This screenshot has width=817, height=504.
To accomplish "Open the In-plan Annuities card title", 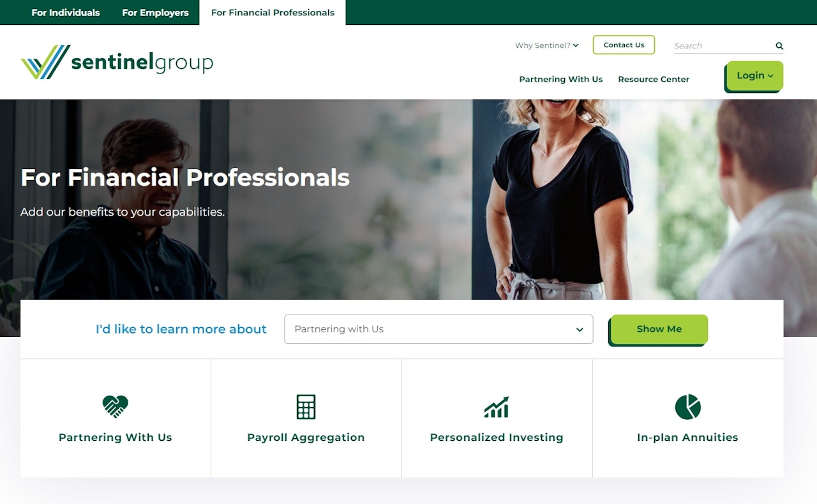I will [x=687, y=438].
